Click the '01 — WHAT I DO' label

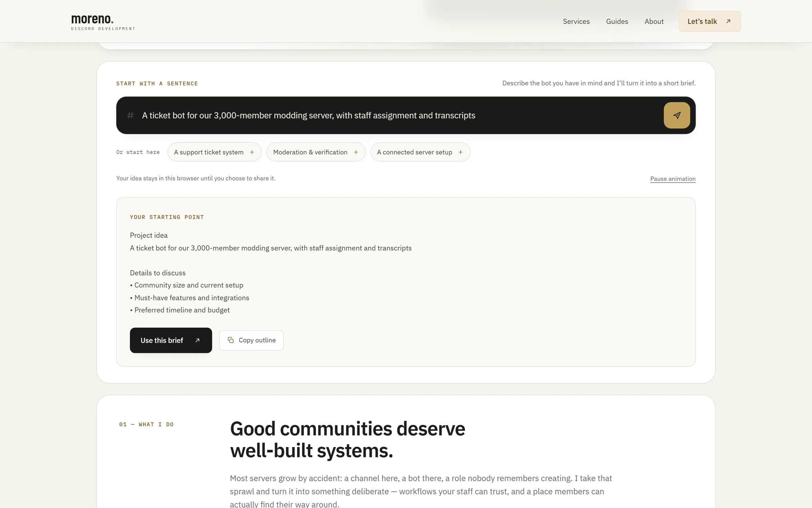coord(146,424)
